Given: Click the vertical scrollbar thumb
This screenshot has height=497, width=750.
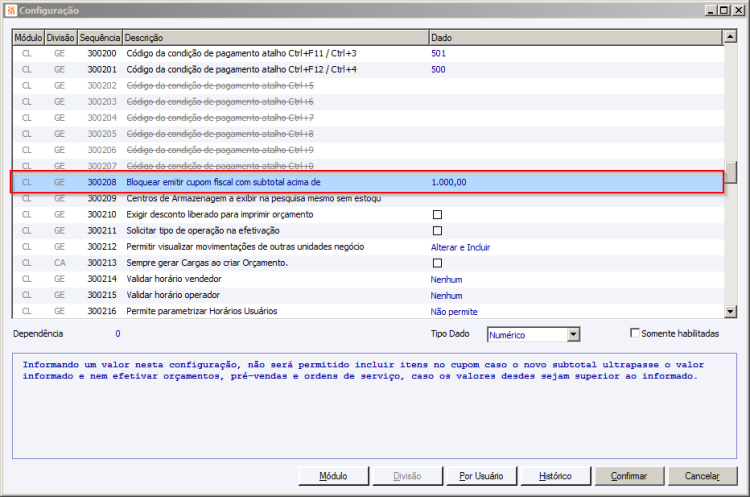Looking at the screenshot, I should (730, 172).
